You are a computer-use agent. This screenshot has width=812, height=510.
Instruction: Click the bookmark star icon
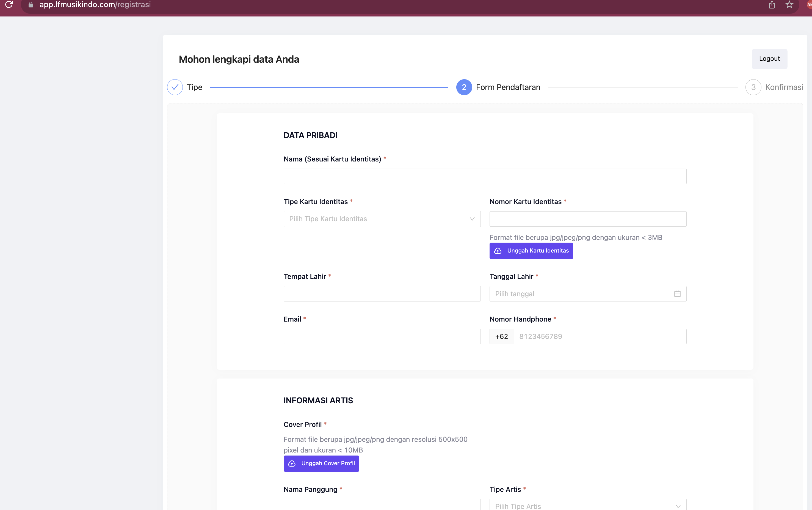[x=789, y=5]
